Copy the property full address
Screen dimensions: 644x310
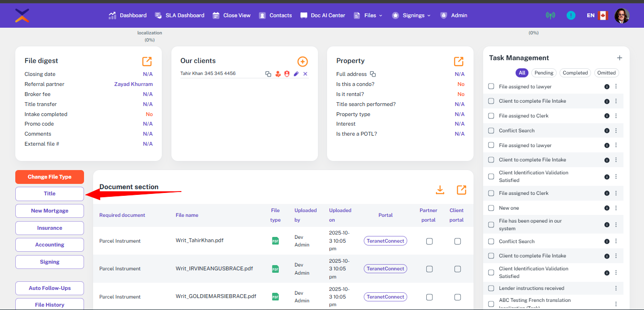[x=373, y=74]
